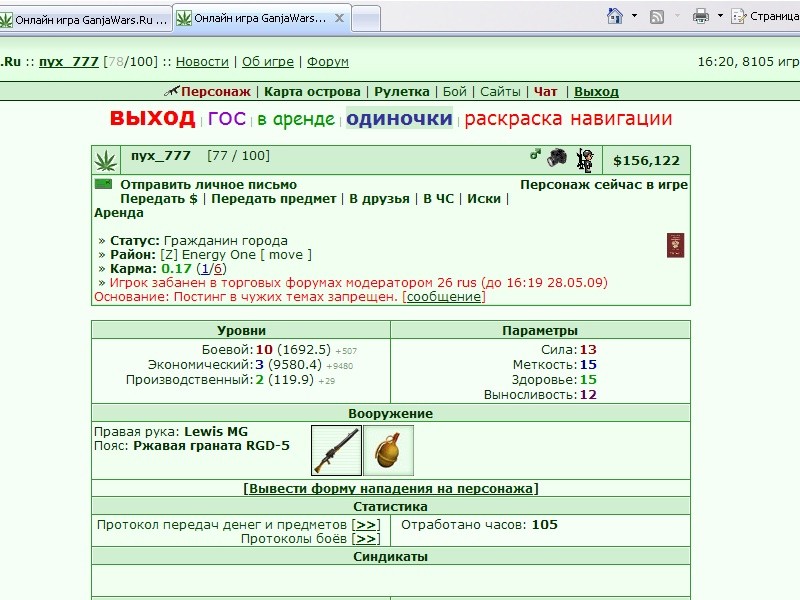The height and width of the screenshot is (600, 800).
Task: Open the Персонаж menu item
Action: point(216,92)
